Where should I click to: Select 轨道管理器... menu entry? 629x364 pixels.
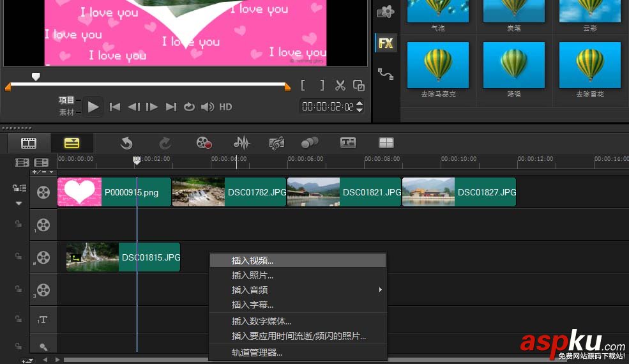[257, 353]
